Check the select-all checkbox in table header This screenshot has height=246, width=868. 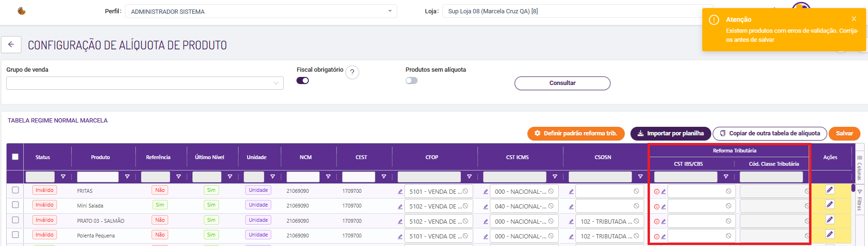pos(15,157)
